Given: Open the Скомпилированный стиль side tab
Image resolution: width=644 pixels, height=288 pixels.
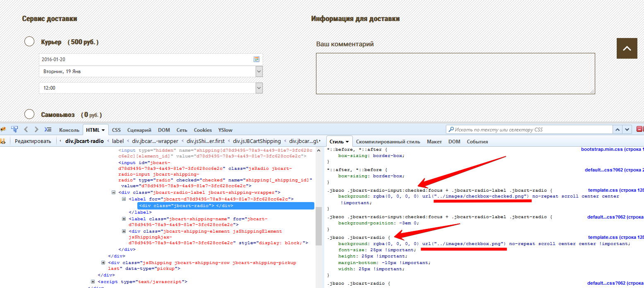Looking at the screenshot, I should pyautogui.click(x=388, y=141).
